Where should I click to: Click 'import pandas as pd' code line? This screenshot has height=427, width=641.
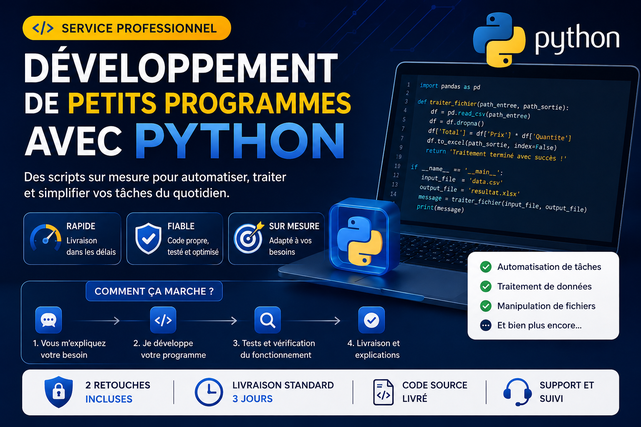[x=450, y=86]
